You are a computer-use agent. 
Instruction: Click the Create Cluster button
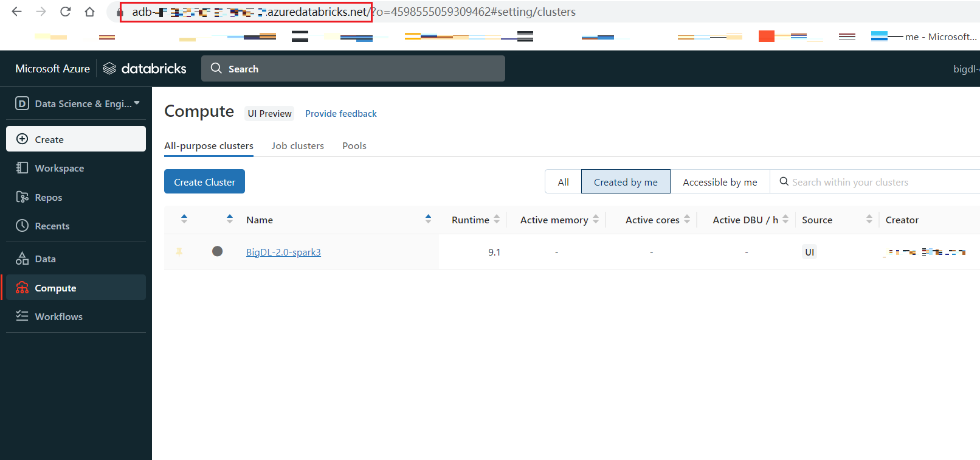[x=204, y=182]
